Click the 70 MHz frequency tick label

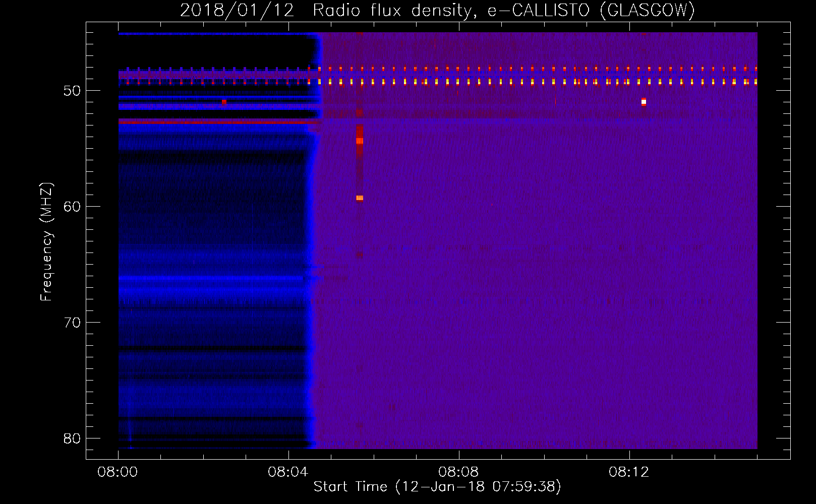pyautogui.click(x=72, y=323)
